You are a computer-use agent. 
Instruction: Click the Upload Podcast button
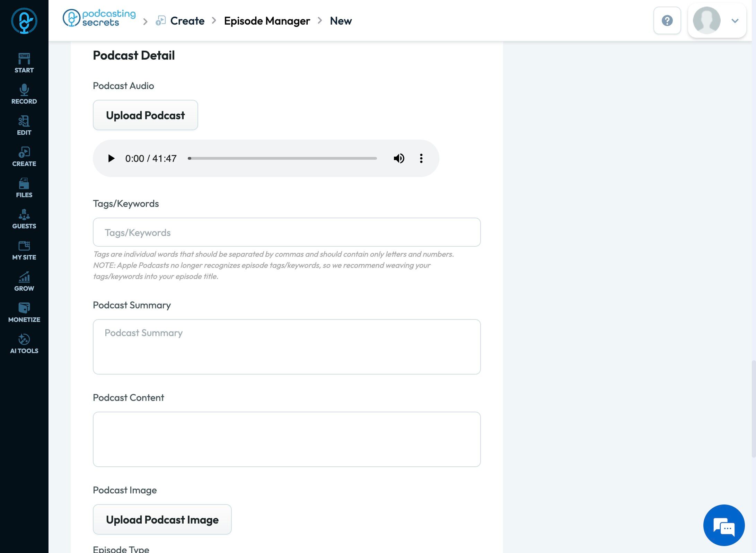[x=145, y=115]
